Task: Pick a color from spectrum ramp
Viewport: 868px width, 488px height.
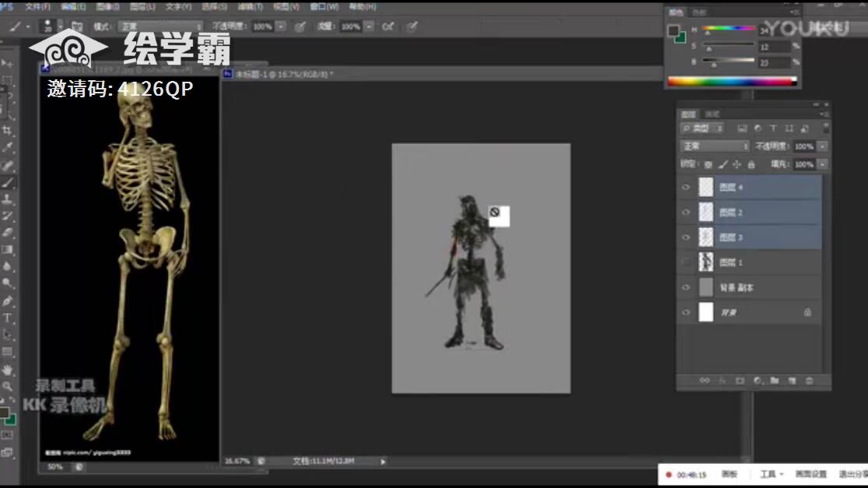Action: 732,82
